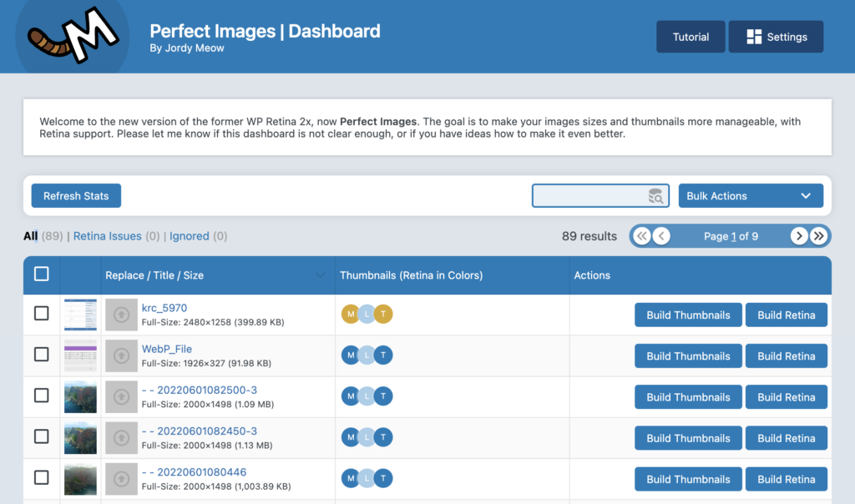Click the T thumbnail badge for WebP_File
This screenshot has height=504, width=855.
click(383, 355)
